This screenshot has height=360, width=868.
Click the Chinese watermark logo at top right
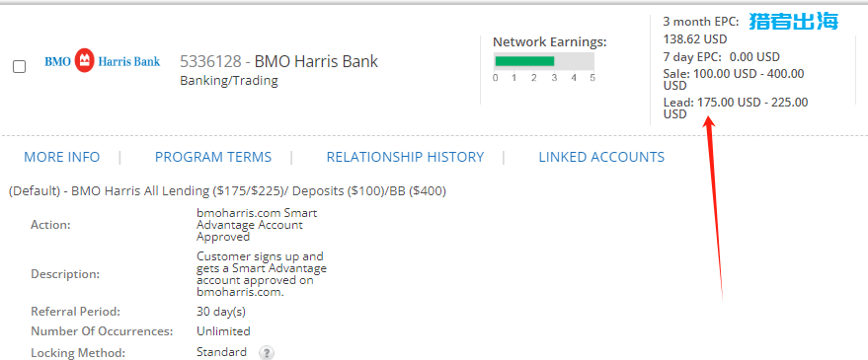tap(794, 21)
